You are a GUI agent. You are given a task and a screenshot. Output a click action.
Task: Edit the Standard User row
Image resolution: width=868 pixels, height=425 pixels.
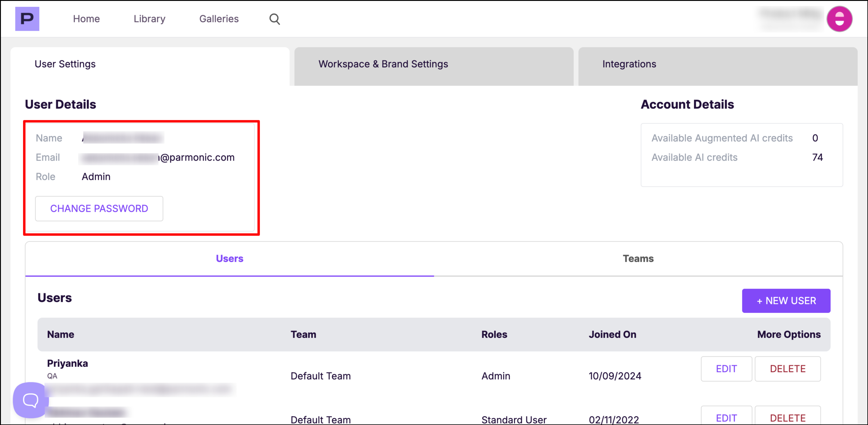(726, 417)
